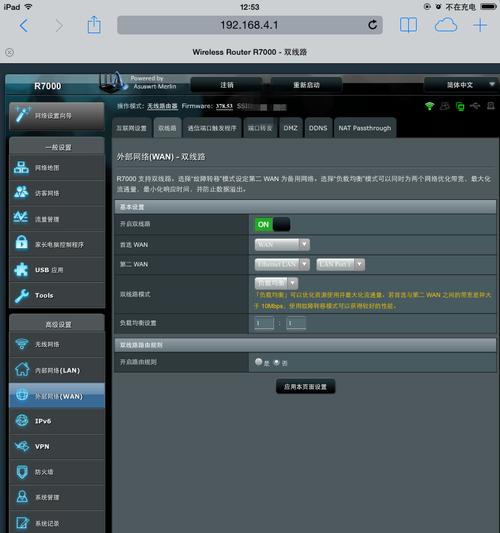Open 访客网络 guest network page
The image size is (500, 533).
click(x=57, y=193)
